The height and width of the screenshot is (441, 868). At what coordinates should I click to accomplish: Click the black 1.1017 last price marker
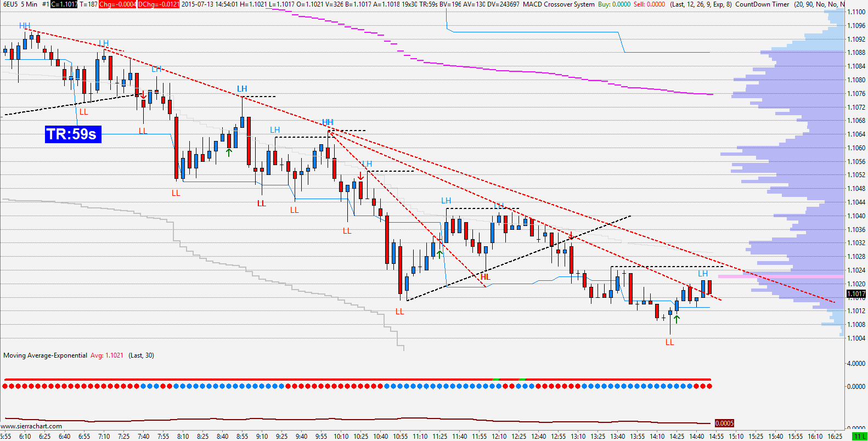tap(856, 294)
